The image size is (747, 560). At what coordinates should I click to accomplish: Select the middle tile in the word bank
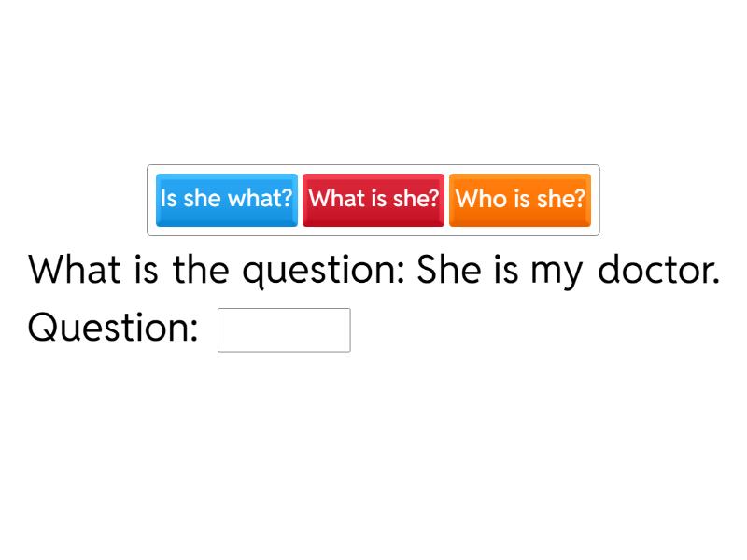point(373,199)
